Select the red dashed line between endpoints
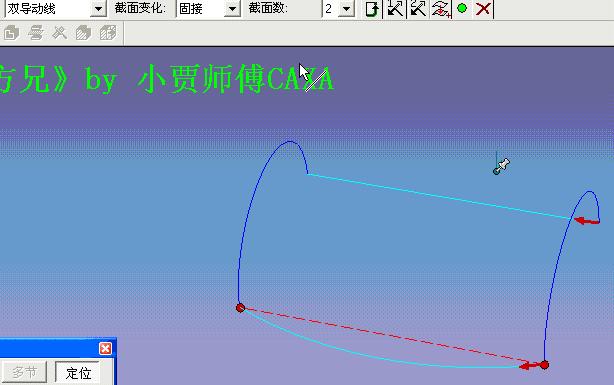 (x=392, y=336)
